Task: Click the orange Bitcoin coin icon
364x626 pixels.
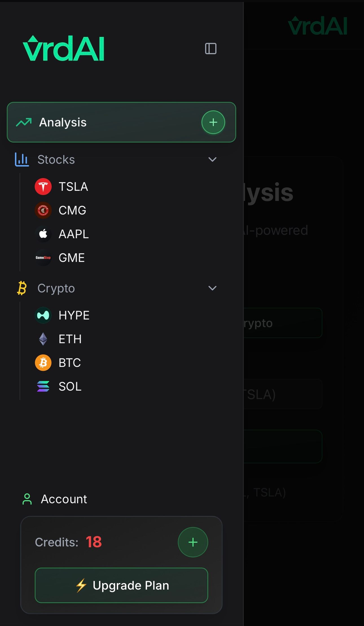Action: tap(43, 363)
